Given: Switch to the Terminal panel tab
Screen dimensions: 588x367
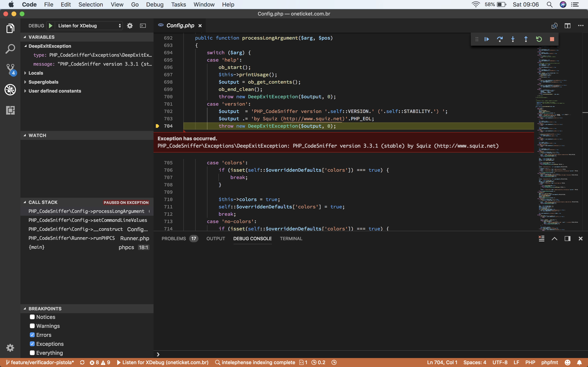Looking at the screenshot, I should coord(291,239).
